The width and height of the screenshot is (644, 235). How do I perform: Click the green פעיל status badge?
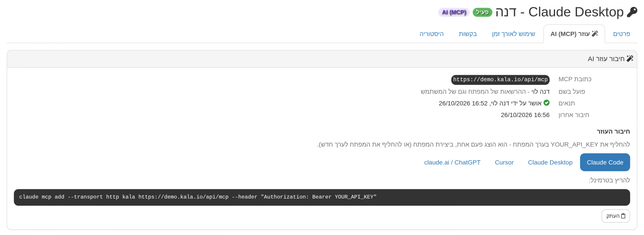click(482, 12)
